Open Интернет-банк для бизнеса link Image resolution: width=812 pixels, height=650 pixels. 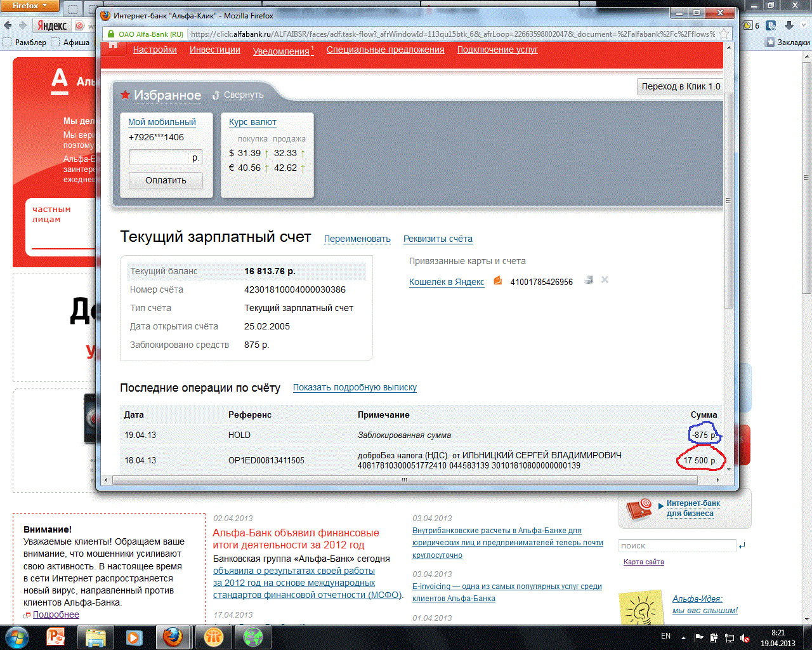tap(693, 508)
